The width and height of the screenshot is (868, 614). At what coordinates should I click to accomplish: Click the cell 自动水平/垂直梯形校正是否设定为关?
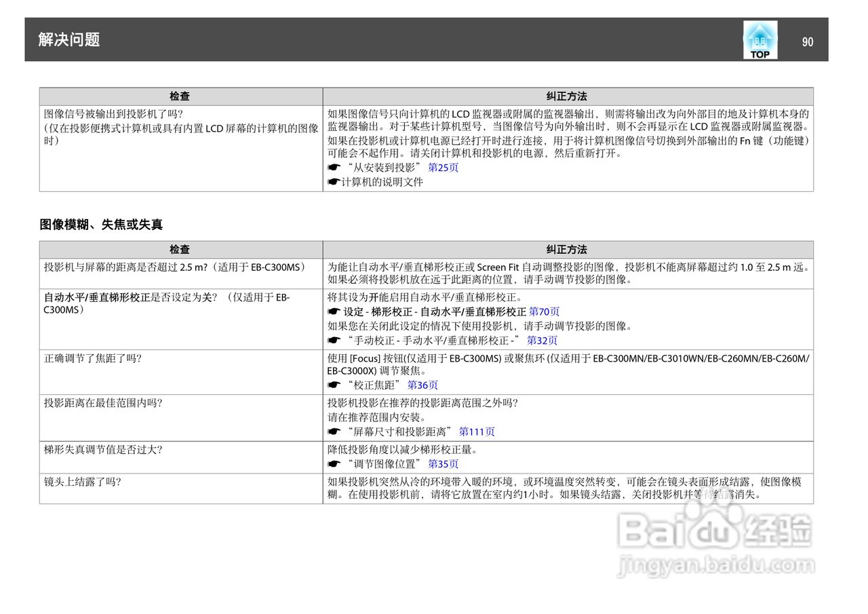coord(181,320)
